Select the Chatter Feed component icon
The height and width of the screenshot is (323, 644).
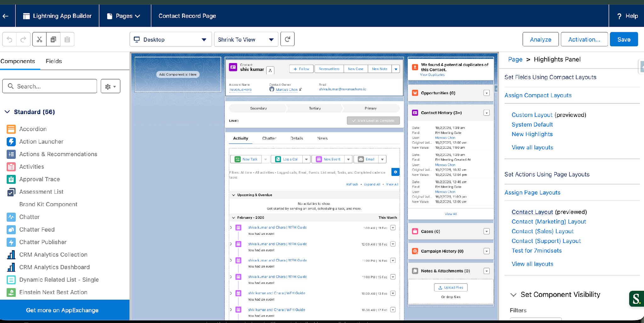tap(11, 230)
